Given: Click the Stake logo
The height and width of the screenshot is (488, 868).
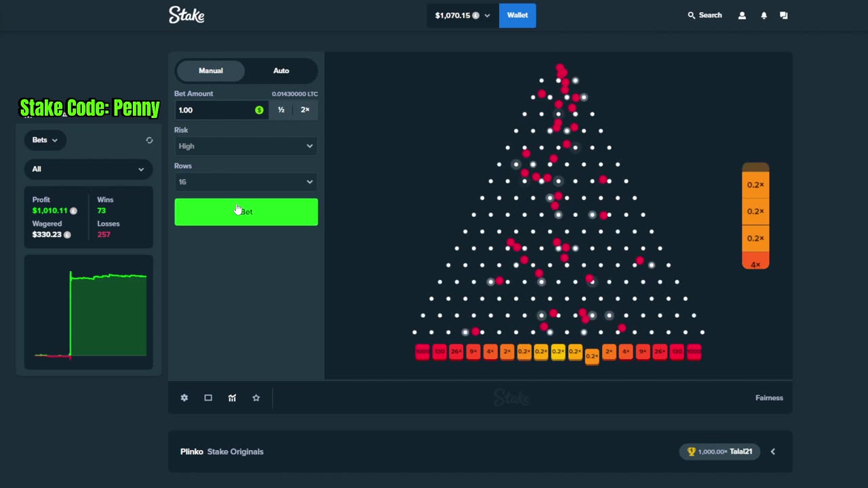Looking at the screenshot, I should click(186, 15).
